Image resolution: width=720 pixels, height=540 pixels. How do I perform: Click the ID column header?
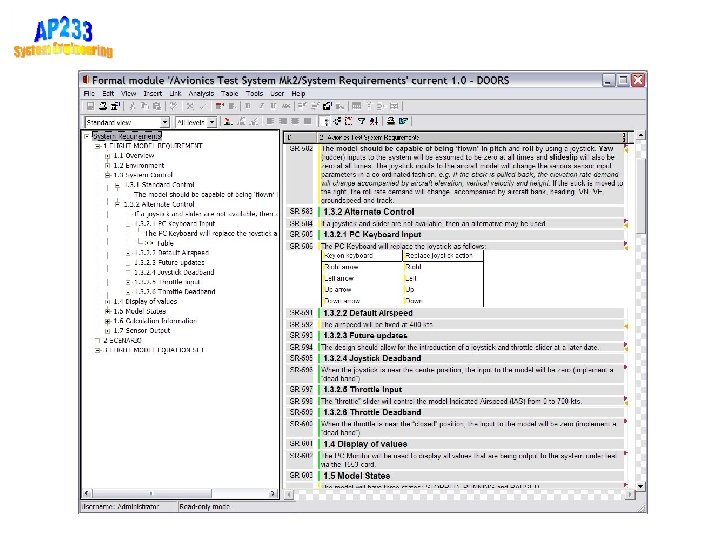pos(300,137)
